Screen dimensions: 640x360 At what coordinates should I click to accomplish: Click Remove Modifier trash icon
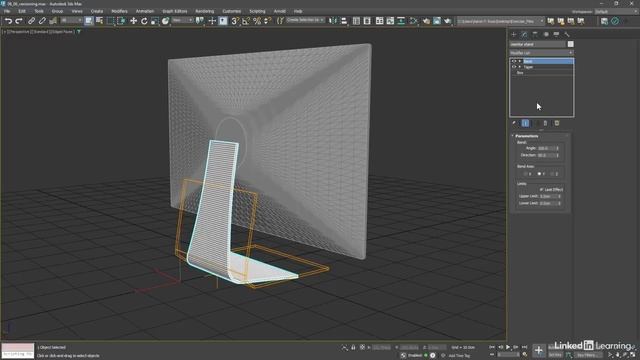[x=545, y=123]
